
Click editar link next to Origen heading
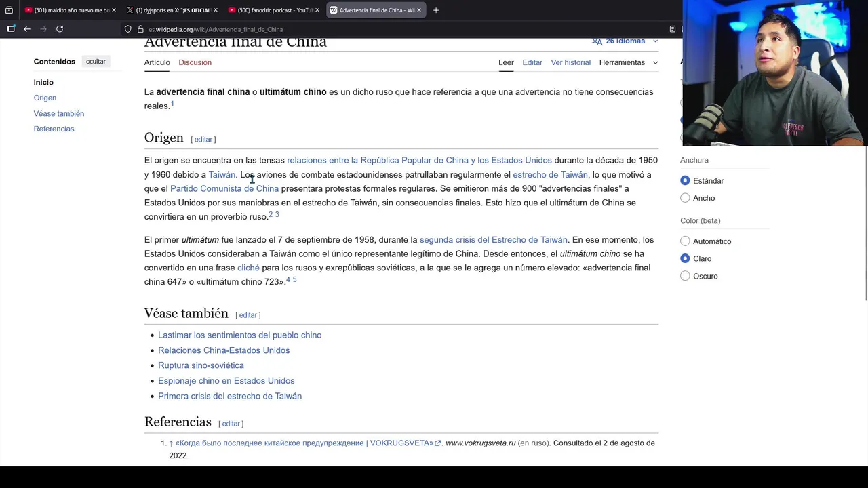(x=203, y=140)
